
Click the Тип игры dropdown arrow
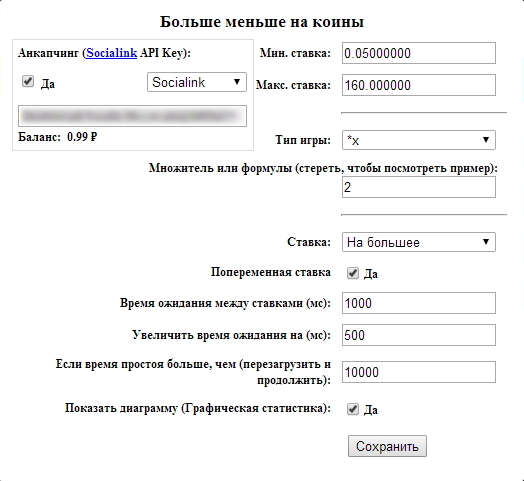tap(486, 140)
